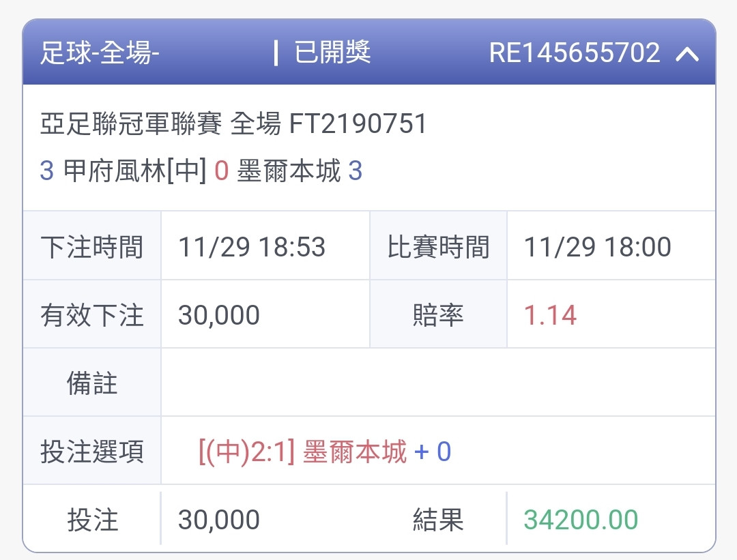Collapse the bet slip with chevron arrow
Image resolution: width=737 pixels, height=560 pixels.
(x=687, y=54)
